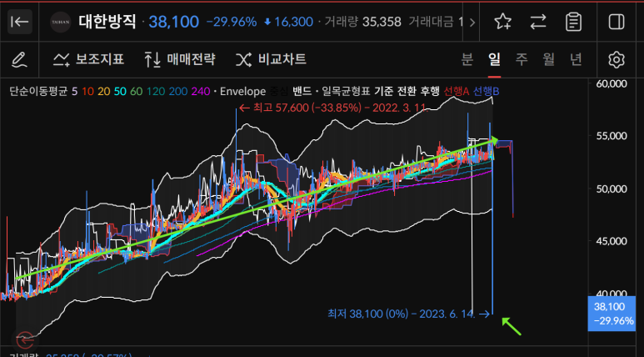
Task: Open 비교차트 comparison chart
Action: click(271, 59)
